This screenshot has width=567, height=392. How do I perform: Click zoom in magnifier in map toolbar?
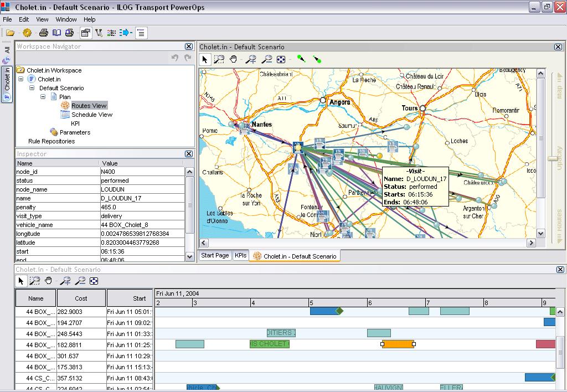coord(251,59)
